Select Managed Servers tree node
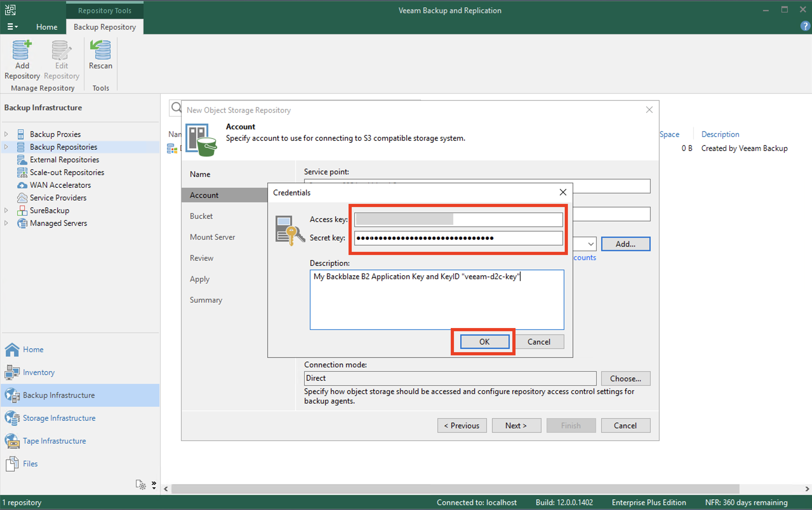 pos(58,223)
